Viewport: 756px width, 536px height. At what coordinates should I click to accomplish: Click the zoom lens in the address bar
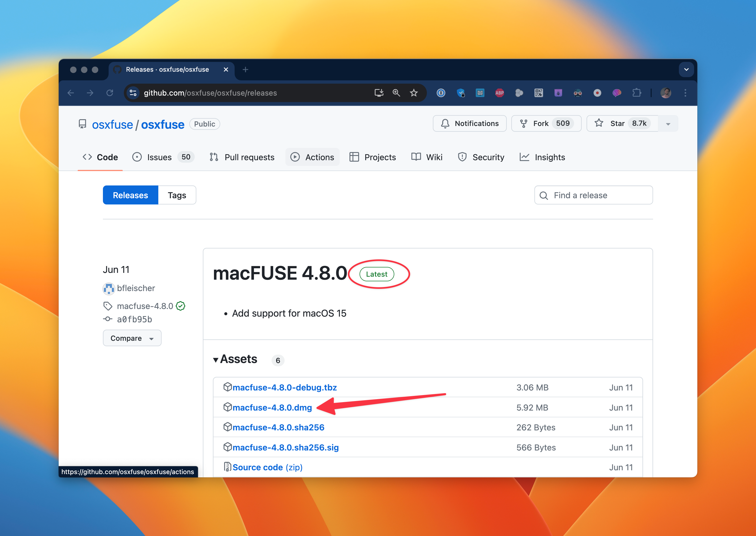coord(396,93)
